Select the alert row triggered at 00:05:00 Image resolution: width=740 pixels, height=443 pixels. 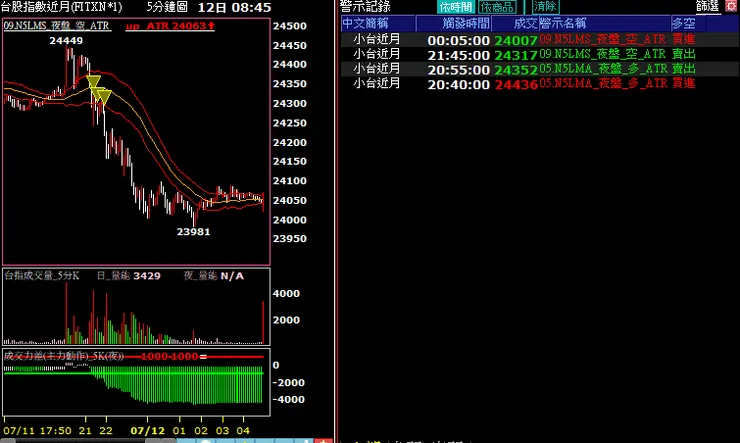pos(540,40)
